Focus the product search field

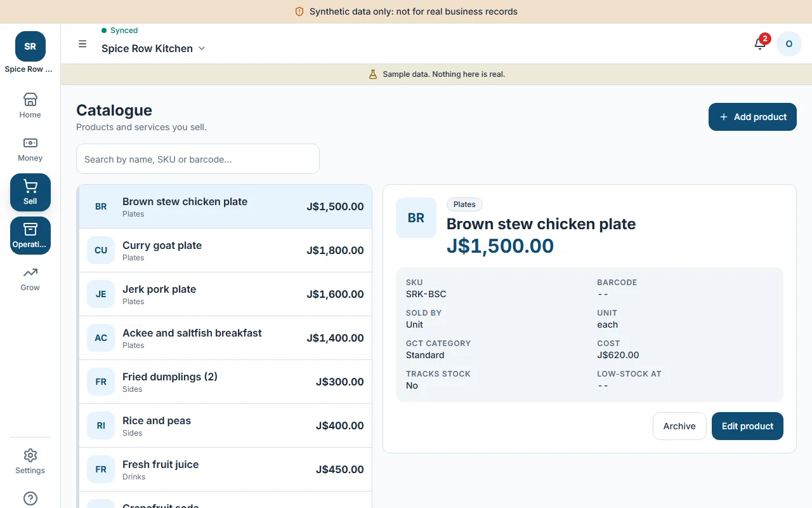[x=198, y=159]
